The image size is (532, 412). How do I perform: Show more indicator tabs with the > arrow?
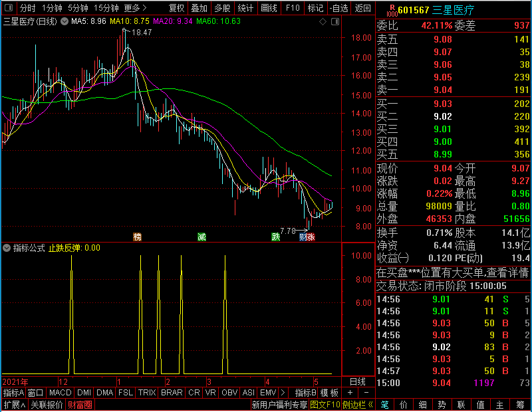click(x=283, y=393)
